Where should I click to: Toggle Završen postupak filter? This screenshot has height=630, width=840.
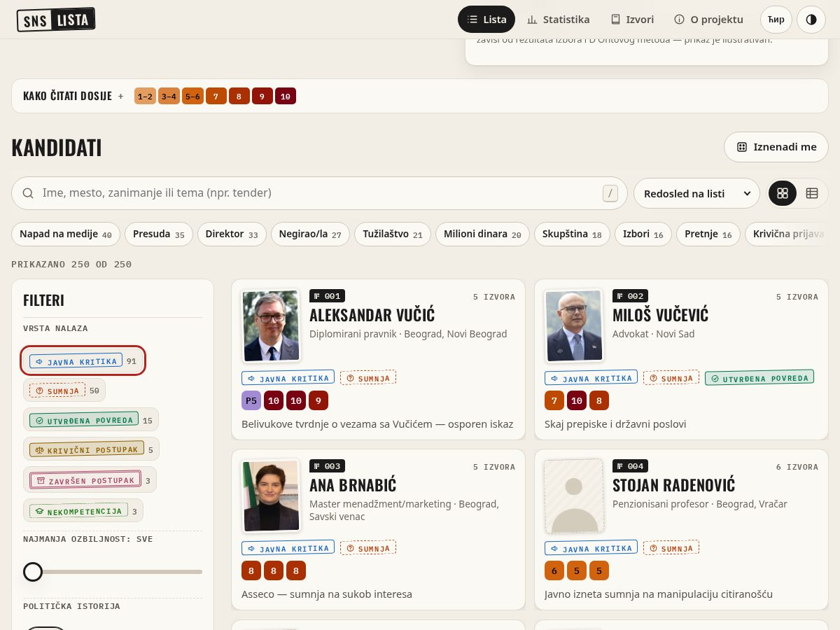click(90, 479)
